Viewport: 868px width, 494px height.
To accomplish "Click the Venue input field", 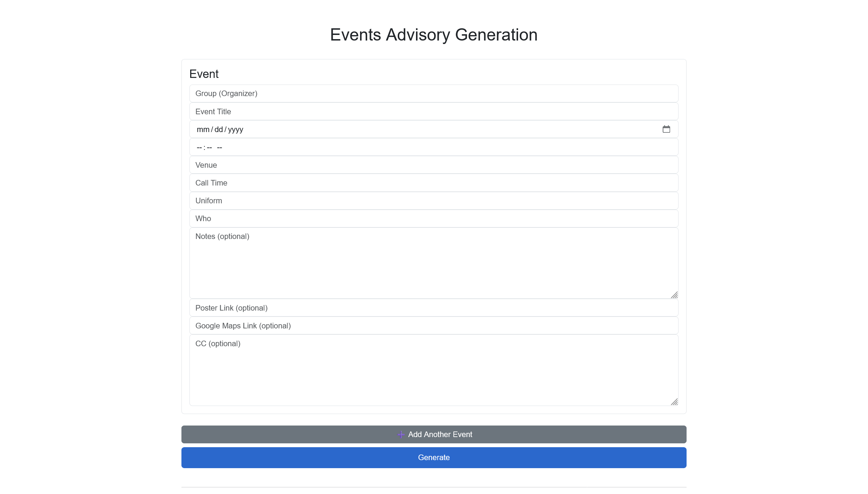I will 433,165.
